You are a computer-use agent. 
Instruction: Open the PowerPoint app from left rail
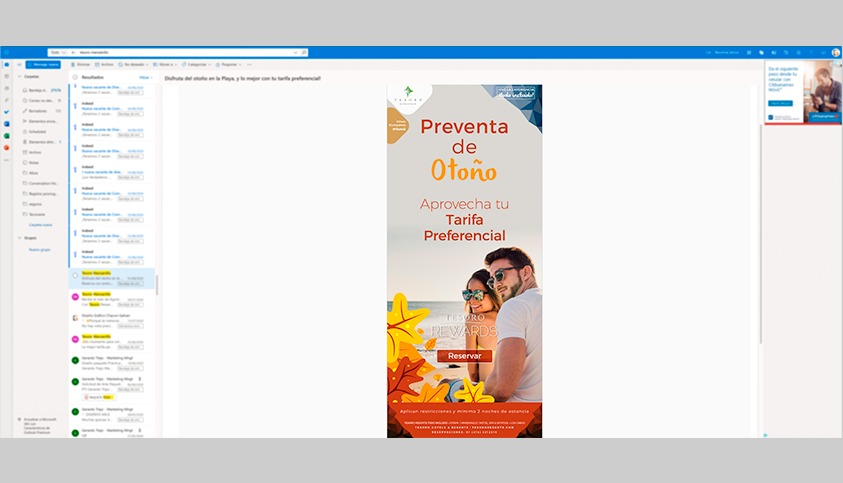[x=6, y=147]
